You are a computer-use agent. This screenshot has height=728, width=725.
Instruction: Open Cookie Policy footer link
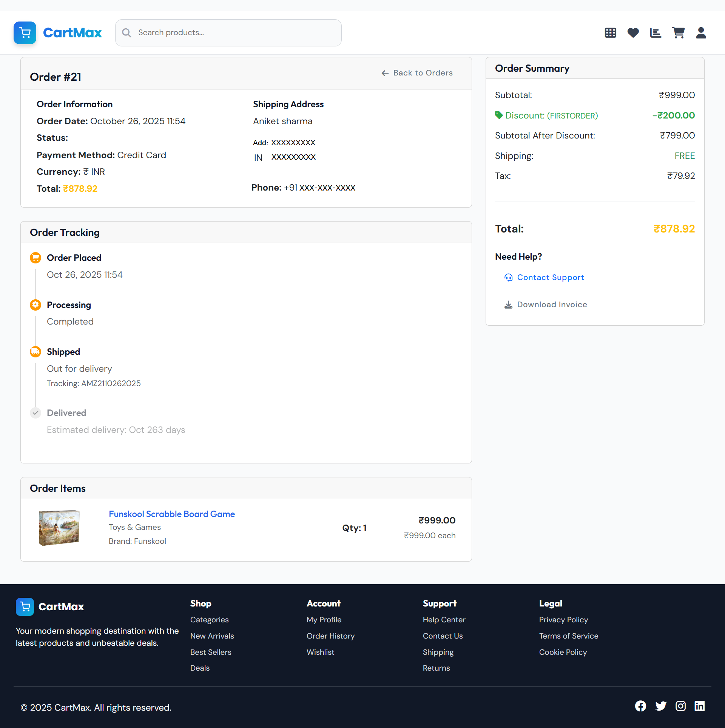563,653
